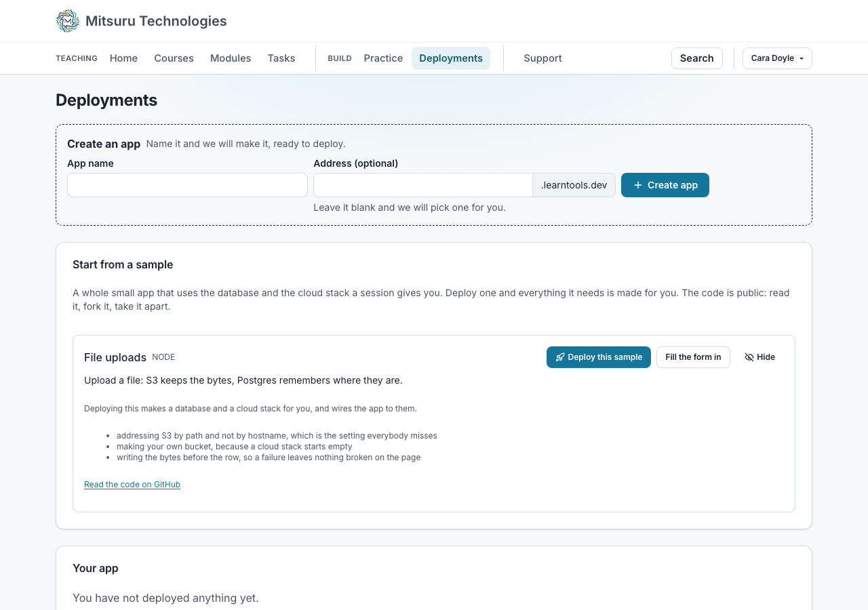Open the Modules page
The height and width of the screenshot is (610, 868).
tap(231, 58)
